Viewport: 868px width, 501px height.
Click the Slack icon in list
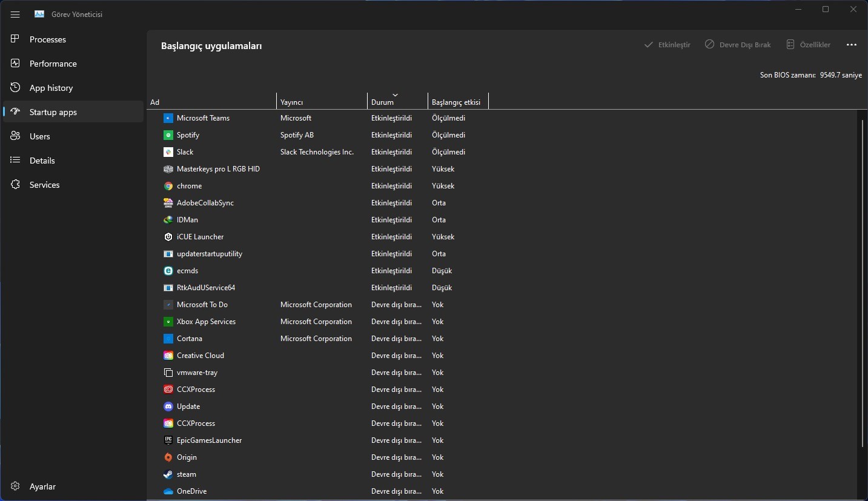pyautogui.click(x=168, y=152)
